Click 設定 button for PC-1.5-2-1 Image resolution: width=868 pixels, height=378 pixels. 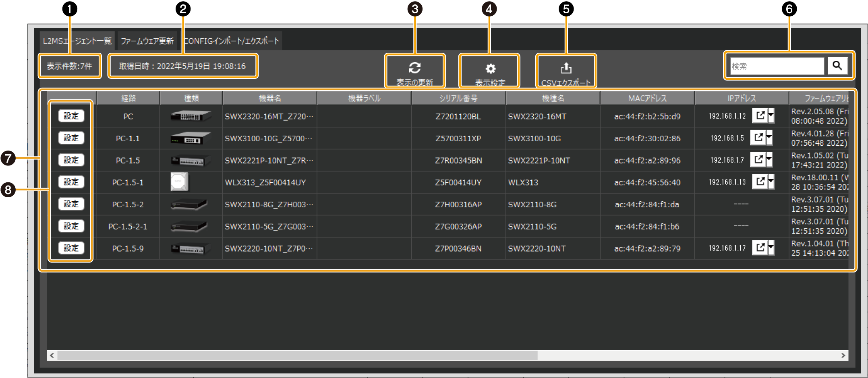coord(71,226)
